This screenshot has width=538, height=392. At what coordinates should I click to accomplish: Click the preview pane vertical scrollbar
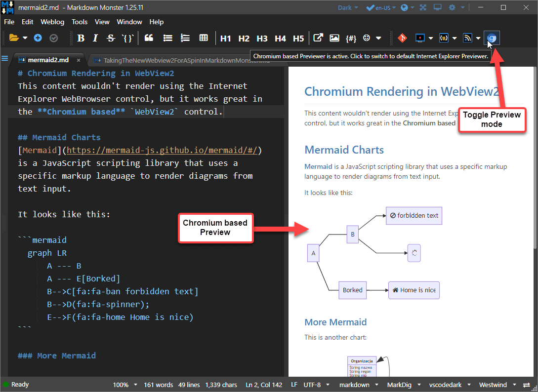[536, 158]
